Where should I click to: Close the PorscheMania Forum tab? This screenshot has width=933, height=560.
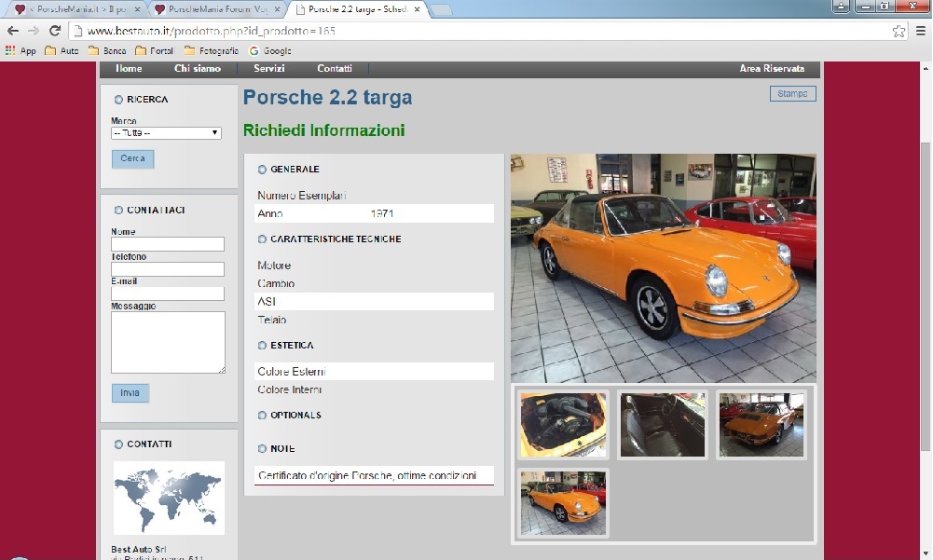[278, 9]
